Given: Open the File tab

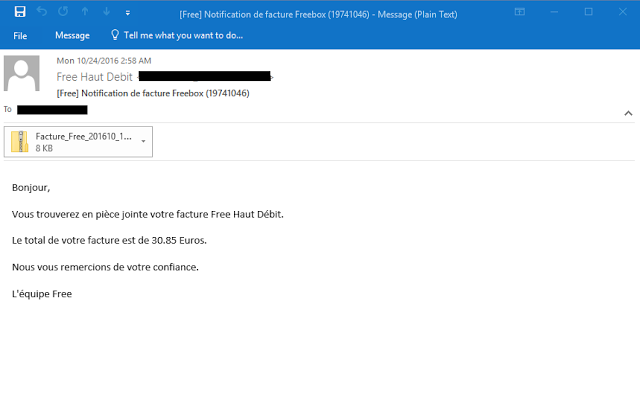Looking at the screenshot, I should pos(20,35).
